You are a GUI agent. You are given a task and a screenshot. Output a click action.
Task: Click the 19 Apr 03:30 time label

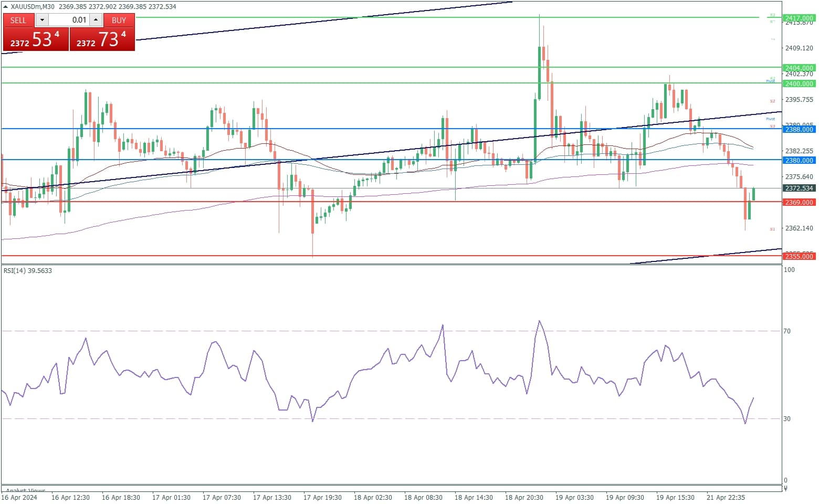coord(575,497)
